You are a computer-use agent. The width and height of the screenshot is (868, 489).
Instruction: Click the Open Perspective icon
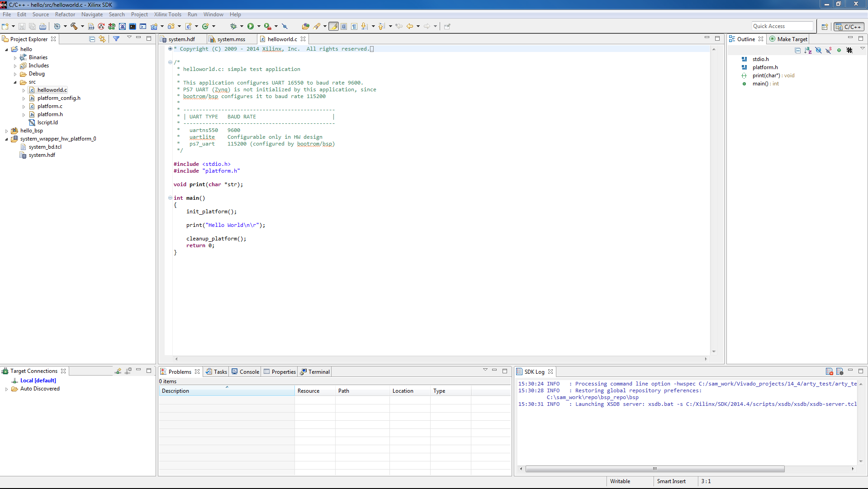[825, 27]
